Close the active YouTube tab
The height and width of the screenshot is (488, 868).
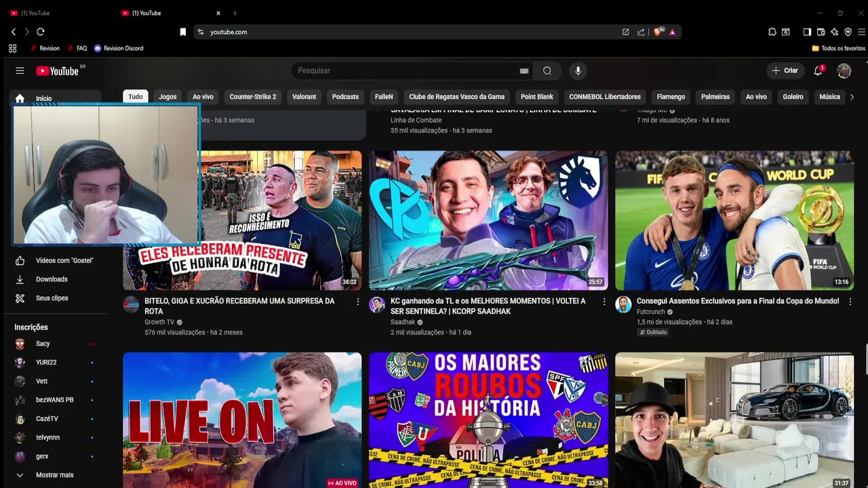(218, 13)
